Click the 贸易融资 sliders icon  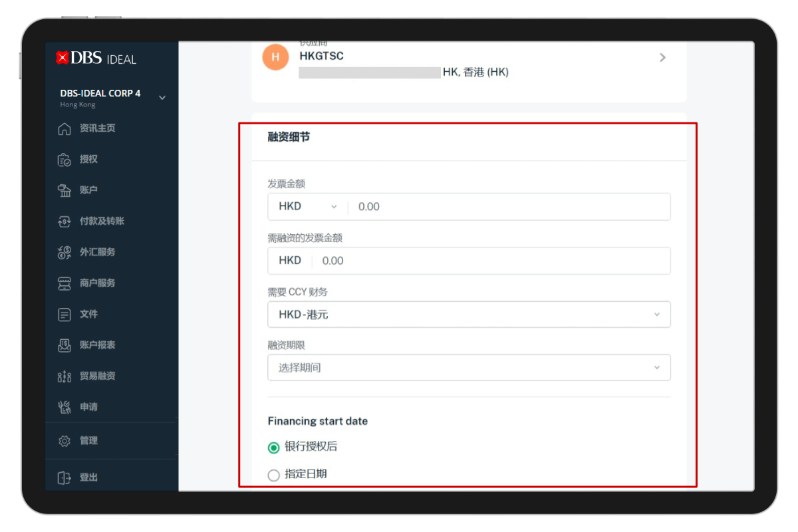coord(65,376)
